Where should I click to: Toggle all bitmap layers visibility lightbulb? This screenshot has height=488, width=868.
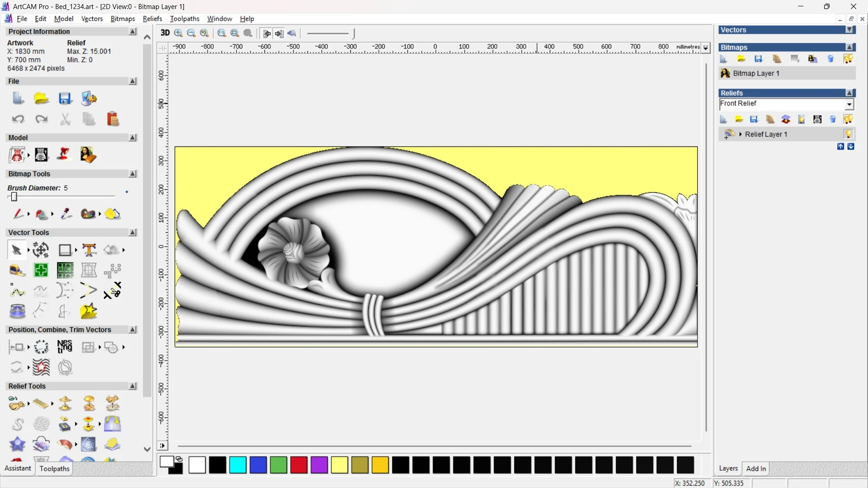click(x=848, y=59)
